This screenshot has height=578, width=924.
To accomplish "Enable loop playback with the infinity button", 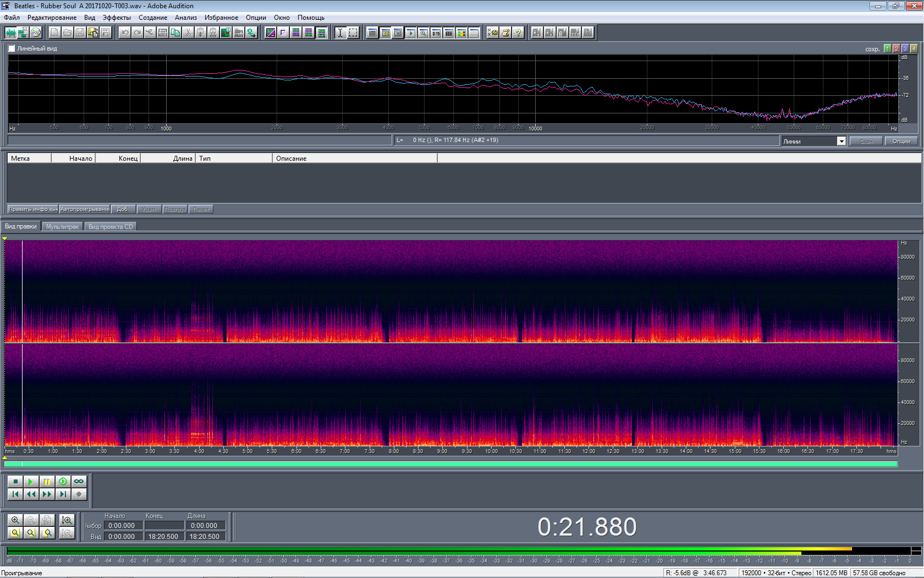I will 79,481.
